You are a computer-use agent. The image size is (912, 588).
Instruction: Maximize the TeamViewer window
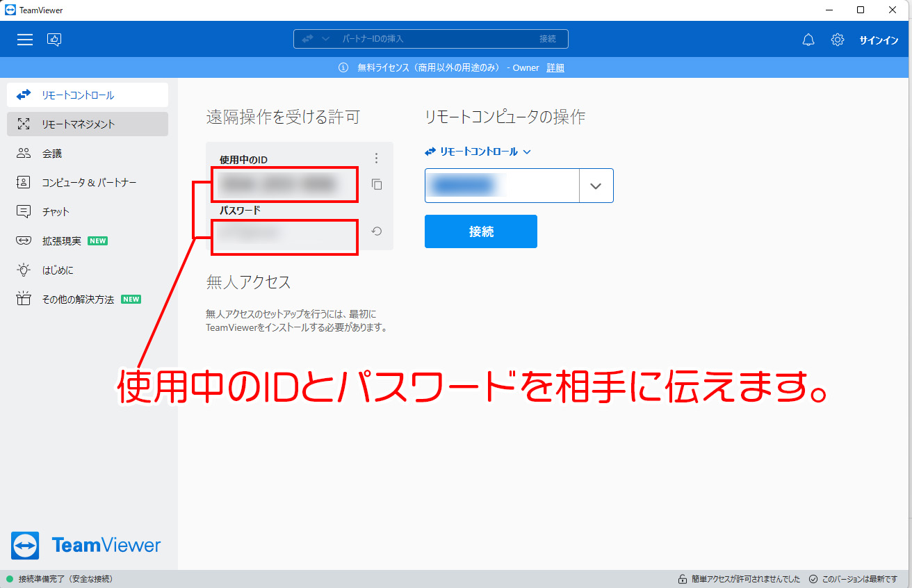[861, 10]
